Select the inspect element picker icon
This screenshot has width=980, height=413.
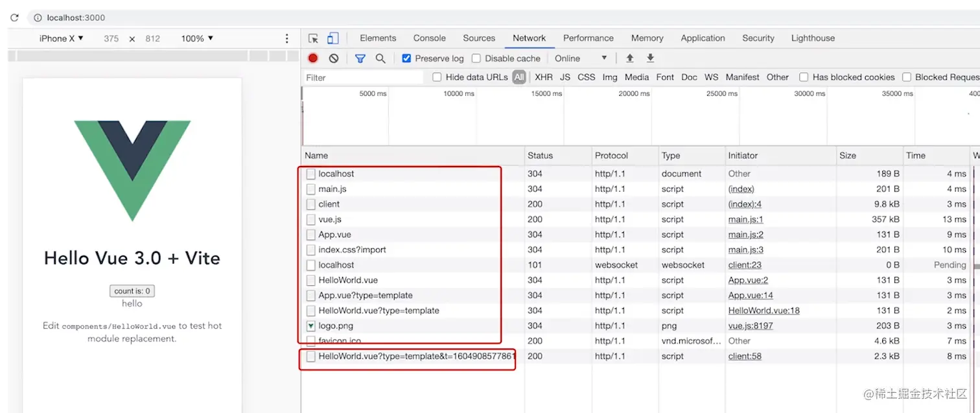point(314,38)
